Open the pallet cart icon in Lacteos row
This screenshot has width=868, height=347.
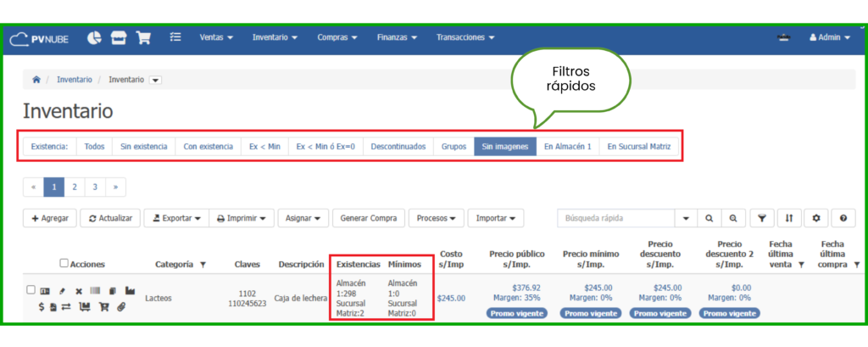85,306
